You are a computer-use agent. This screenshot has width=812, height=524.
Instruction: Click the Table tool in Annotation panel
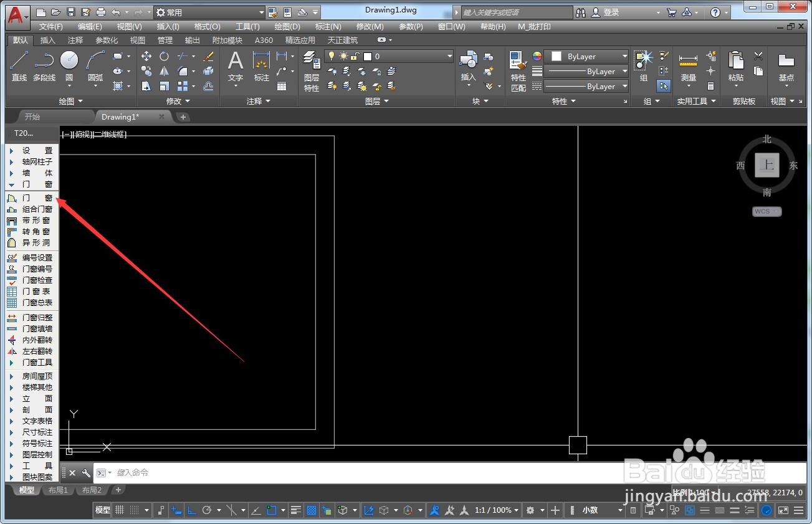282,86
